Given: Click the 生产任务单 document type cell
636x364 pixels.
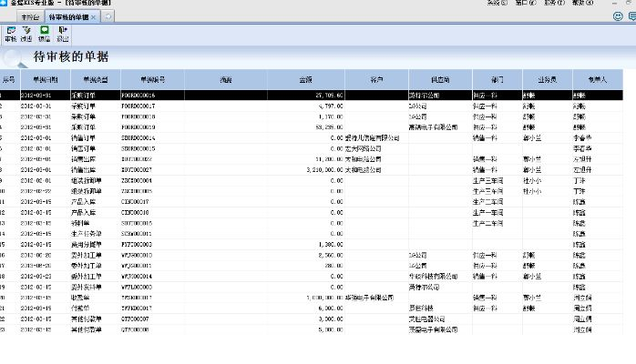Looking at the screenshot, I should point(87,234).
